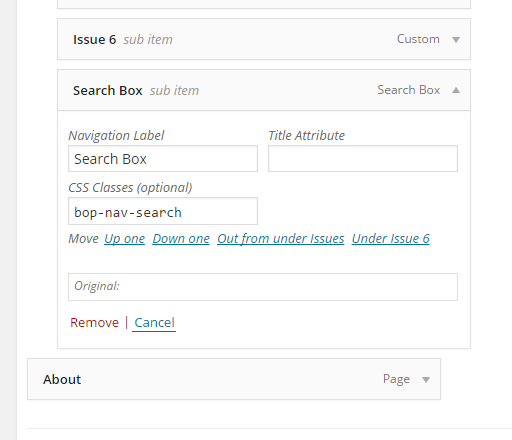The image size is (512, 440).
Task: Collapse the Search Box item arrow
Action: pos(456,90)
